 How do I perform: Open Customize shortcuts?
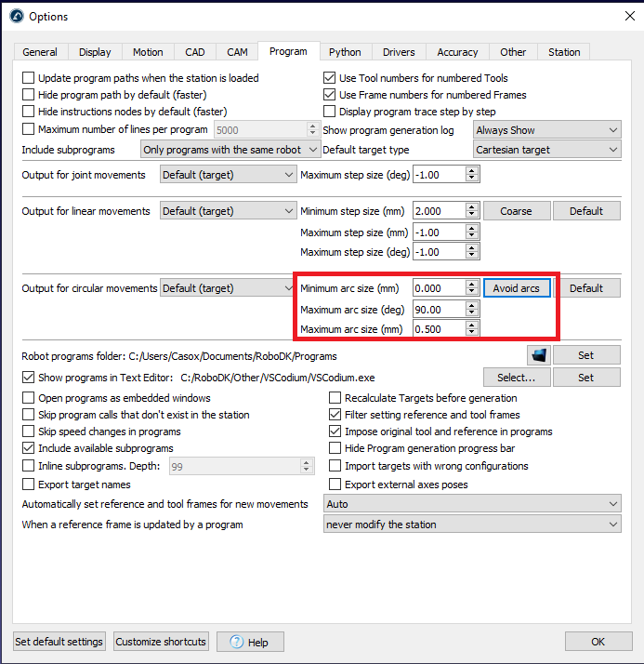tap(161, 642)
